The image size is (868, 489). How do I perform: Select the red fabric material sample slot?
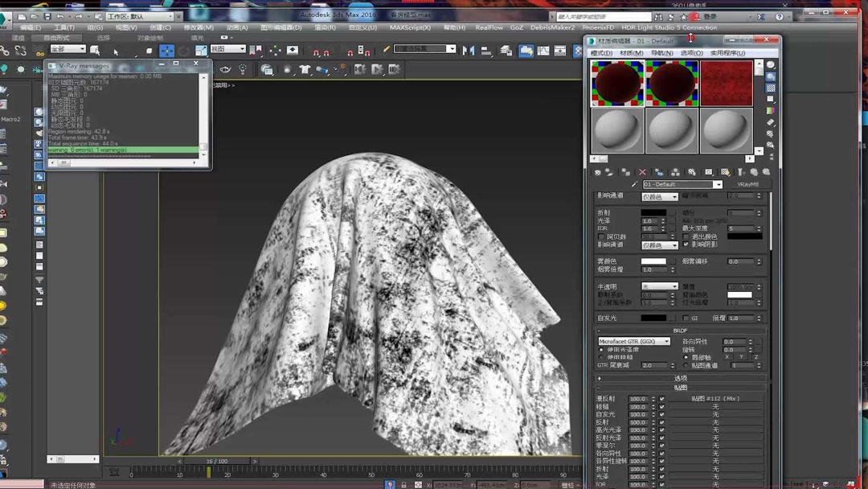[x=726, y=84]
